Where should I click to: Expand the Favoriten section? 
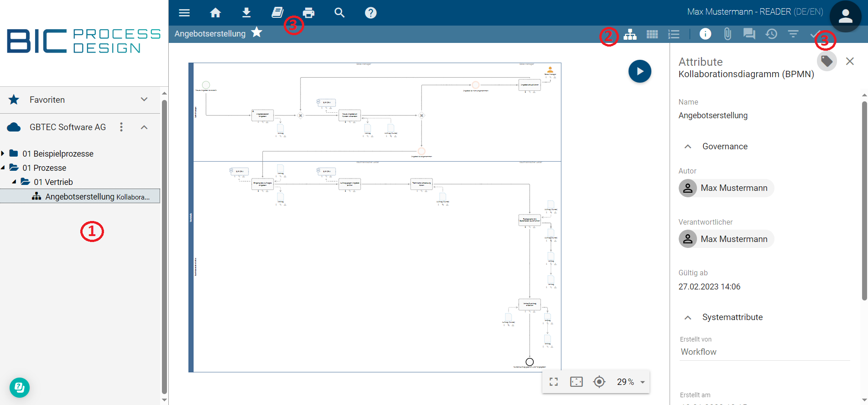pyautogui.click(x=144, y=100)
